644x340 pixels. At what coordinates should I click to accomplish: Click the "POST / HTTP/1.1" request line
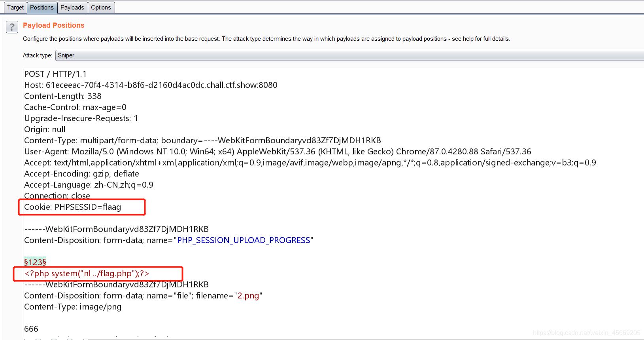(55, 74)
